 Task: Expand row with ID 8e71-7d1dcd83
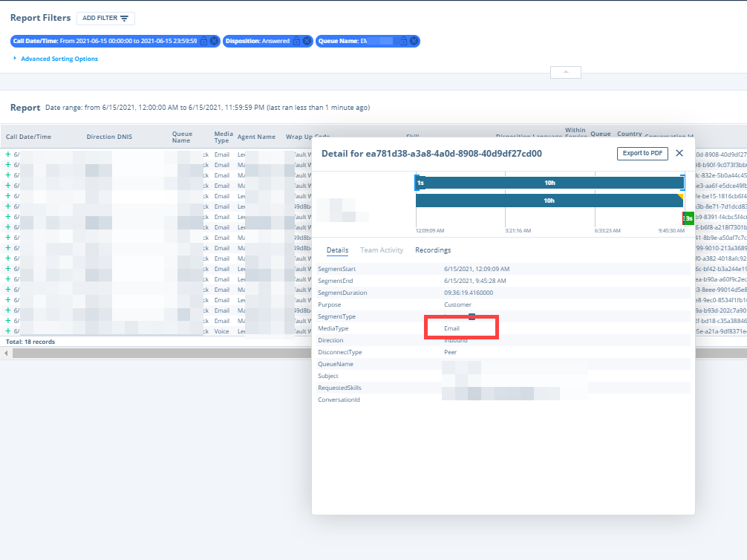[x=7, y=206]
